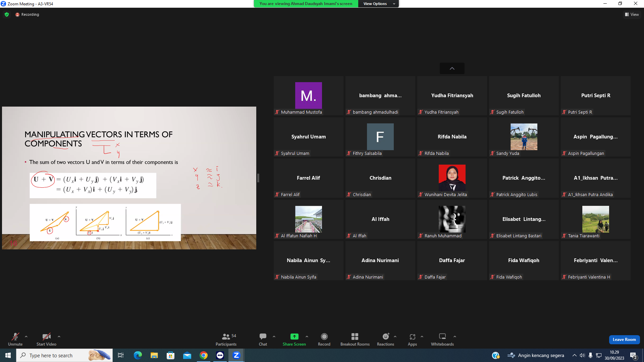Viewport: 644px width, 362px height.
Task: Click the green Share Screen icon
Action: [x=294, y=337]
